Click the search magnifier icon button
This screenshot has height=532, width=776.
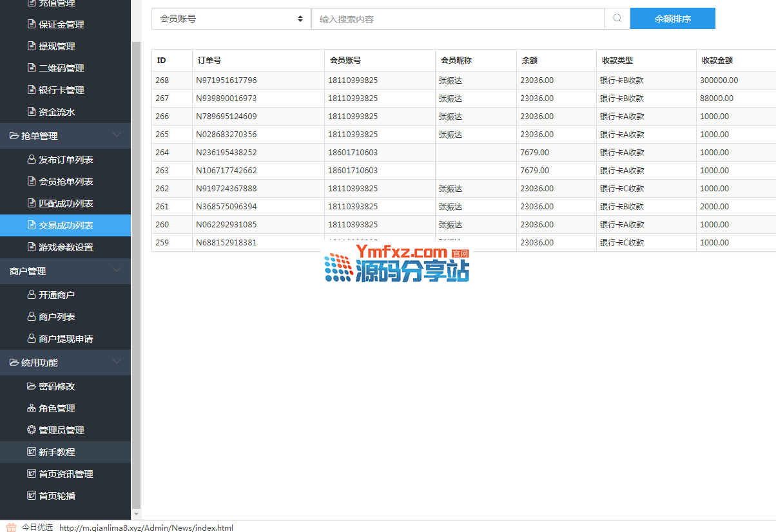(617, 19)
